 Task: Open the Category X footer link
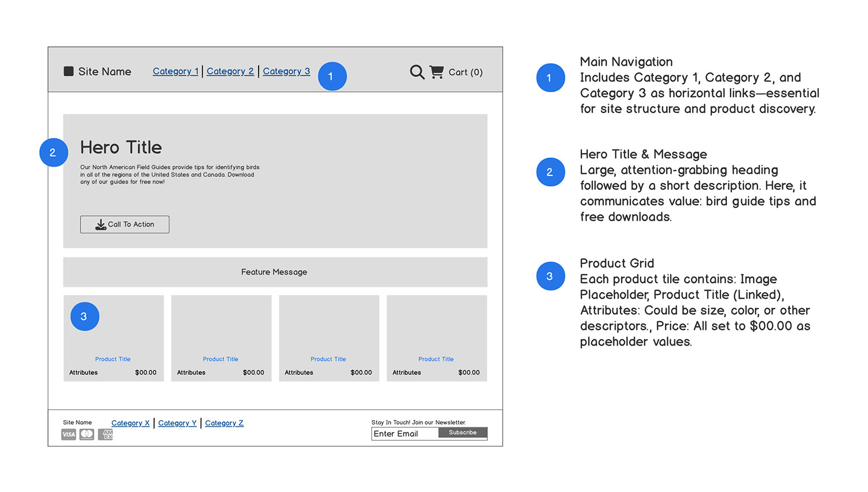130,423
